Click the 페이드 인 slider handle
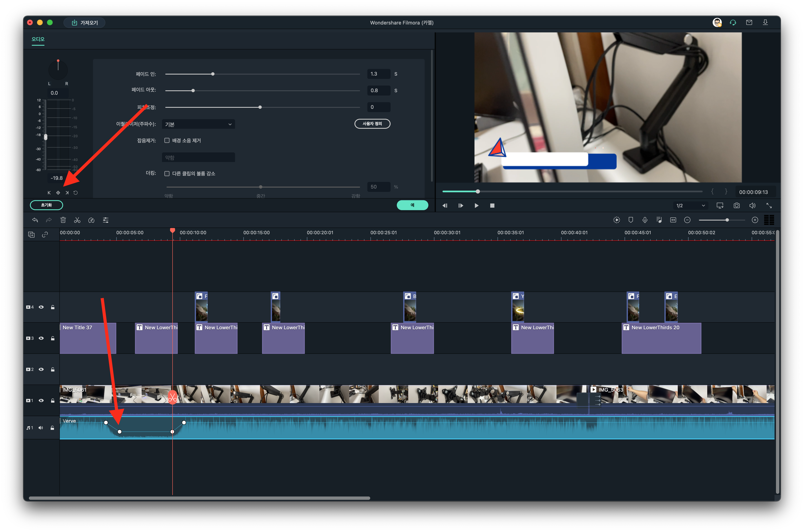This screenshot has height=532, width=804. (x=213, y=74)
